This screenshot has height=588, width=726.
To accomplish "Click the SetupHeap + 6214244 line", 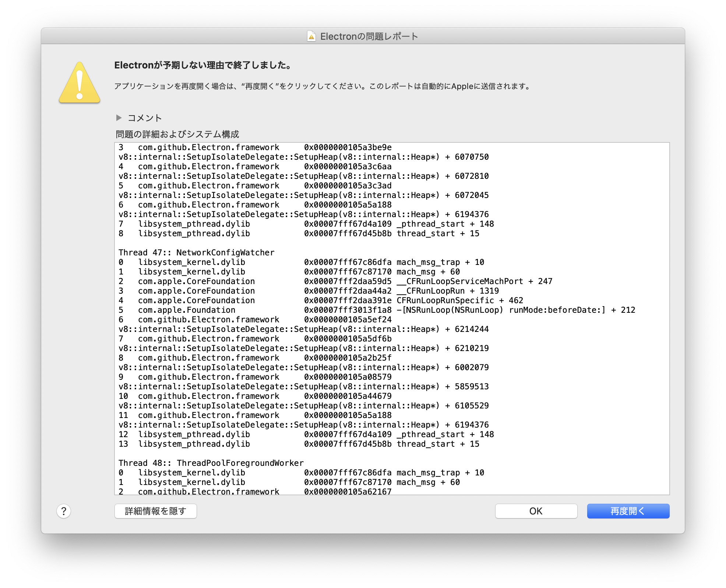I will pos(304,329).
